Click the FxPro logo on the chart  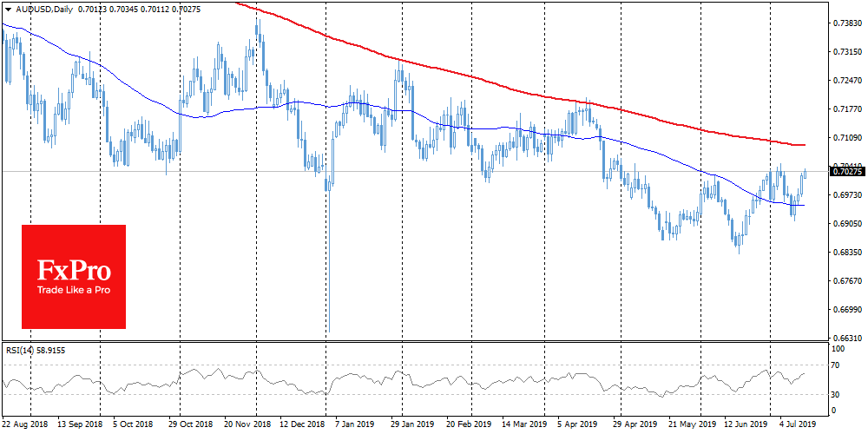click(x=73, y=276)
